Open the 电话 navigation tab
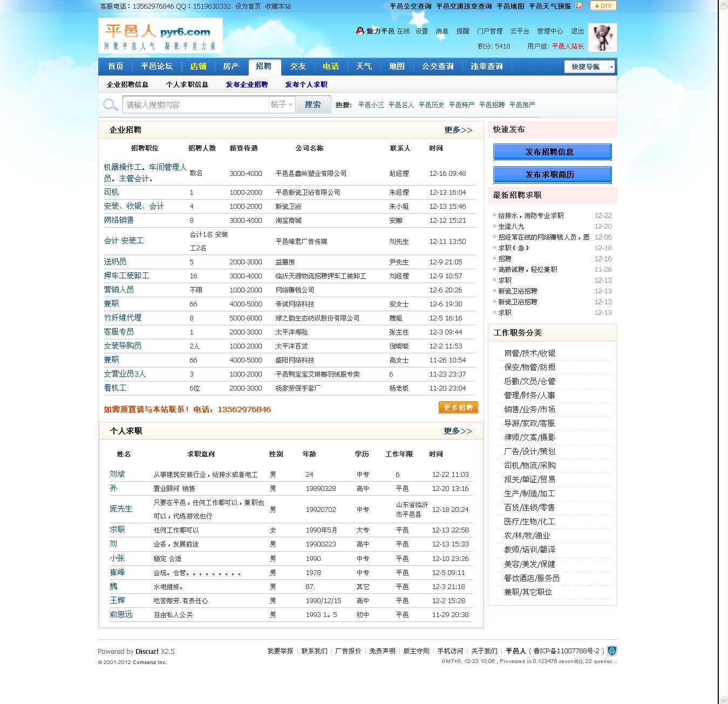Image resolution: width=728 pixels, height=704 pixels. click(331, 66)
